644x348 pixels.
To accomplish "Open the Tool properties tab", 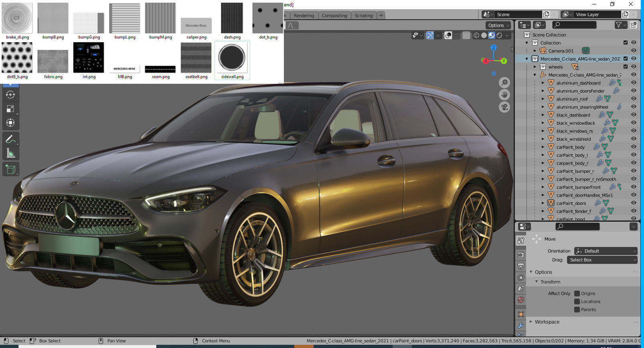I will pos(521,240).
